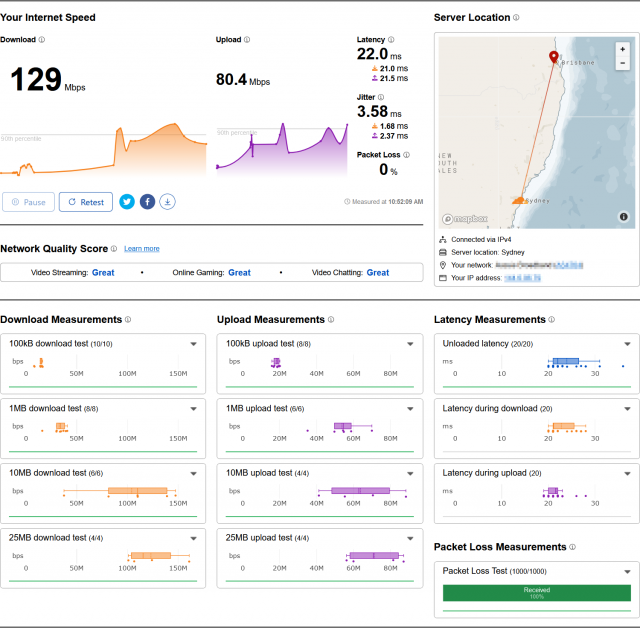Click the Brisbane red map pin
Image resolution: width=640 pixels, height=628 pixels.
click(x=554, y=57)
